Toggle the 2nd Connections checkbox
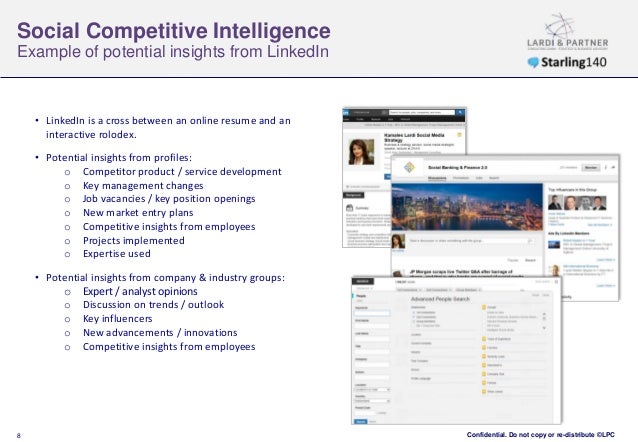 pos(413,317)
